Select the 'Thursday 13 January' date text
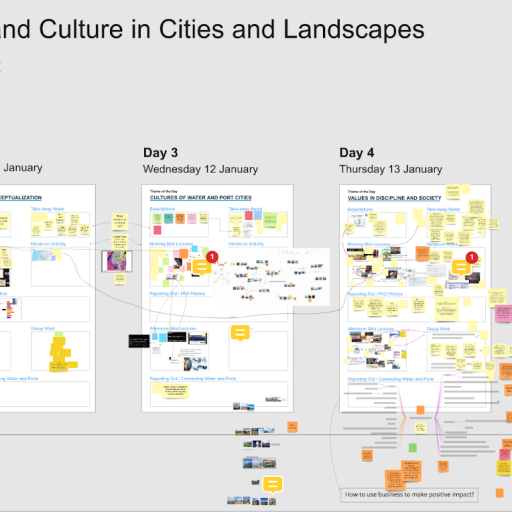The width and height of the screenshot is (512, 512). (x=391, y=169)
